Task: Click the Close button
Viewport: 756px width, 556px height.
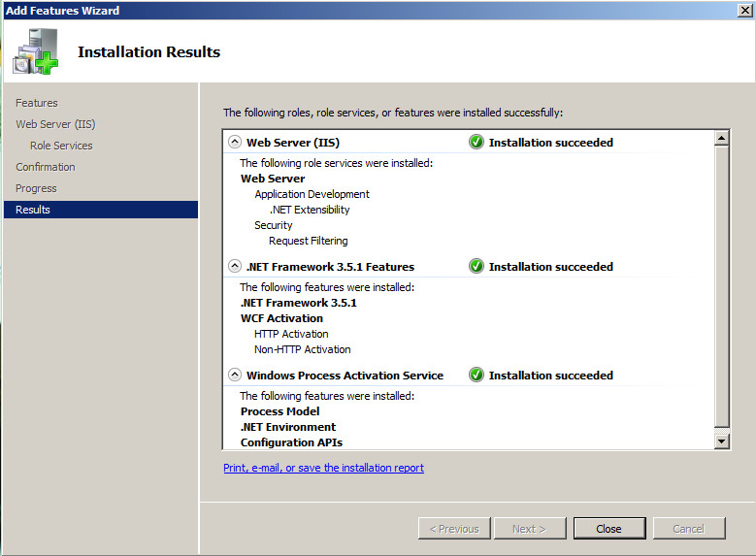Action: click(x=608, y=529)
